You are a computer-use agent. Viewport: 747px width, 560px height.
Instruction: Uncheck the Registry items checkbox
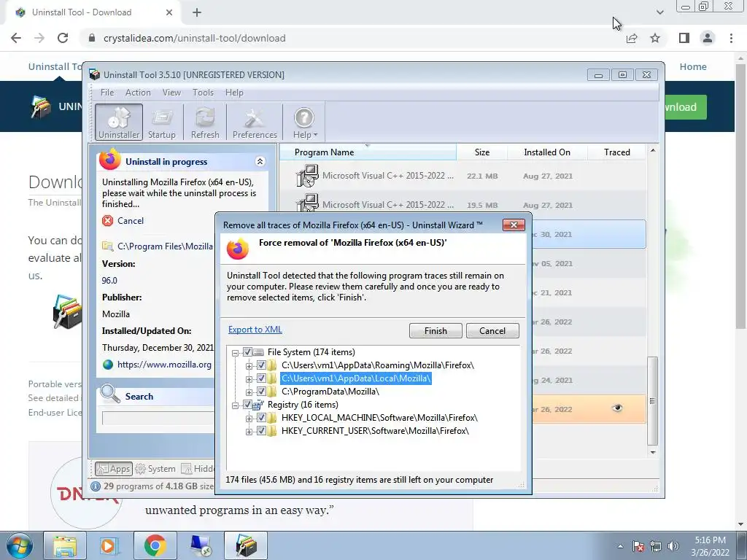coord(247,405)
